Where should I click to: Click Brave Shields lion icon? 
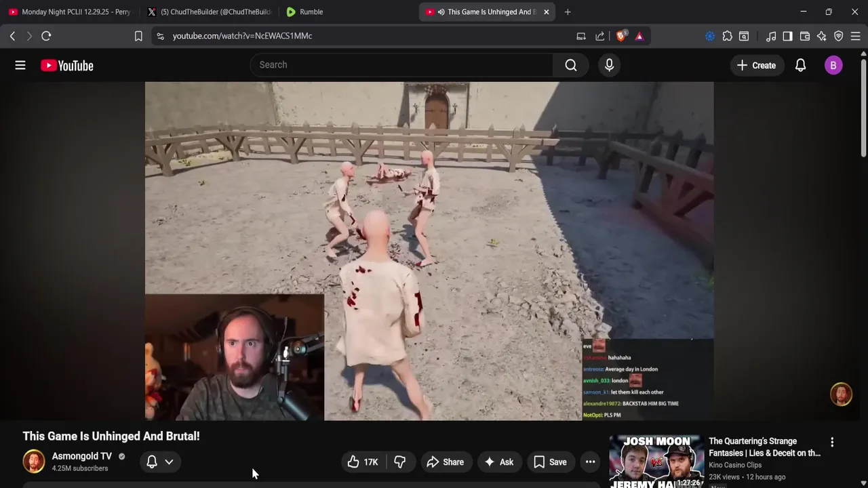(x=620, y=36)
